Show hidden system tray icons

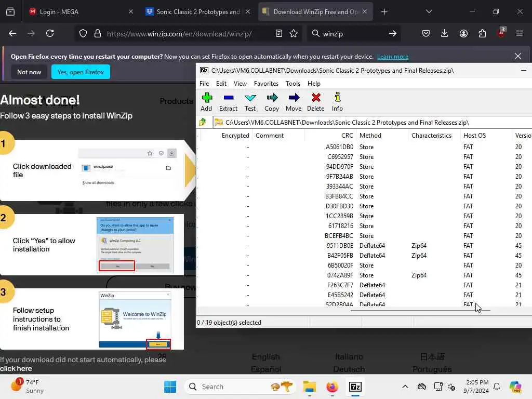[405, 387]
